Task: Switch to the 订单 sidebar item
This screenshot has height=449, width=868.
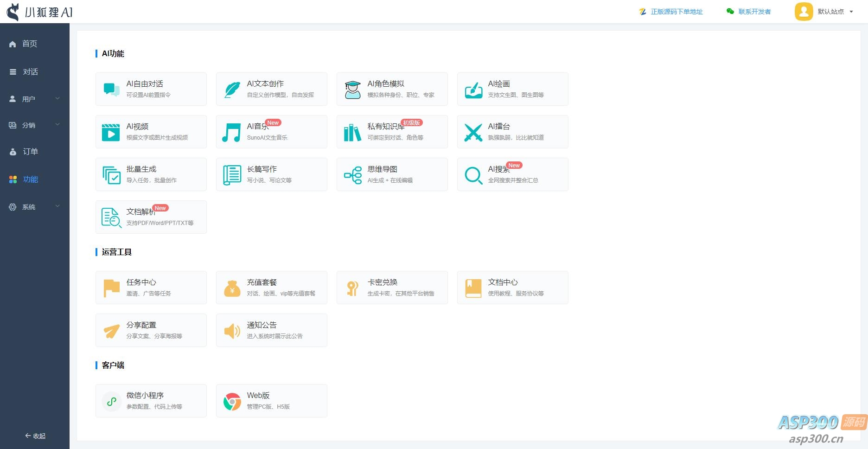Action: click(x=30, y=152)
